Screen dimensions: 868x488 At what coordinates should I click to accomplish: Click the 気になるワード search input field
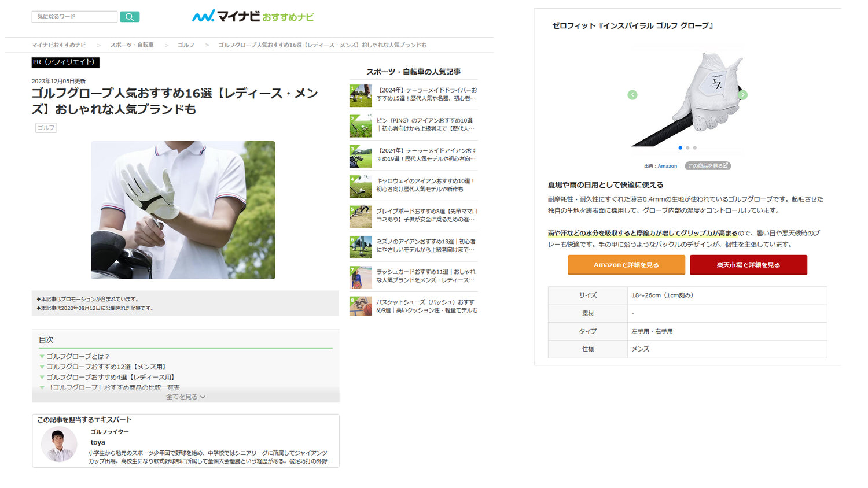[74, 17]
